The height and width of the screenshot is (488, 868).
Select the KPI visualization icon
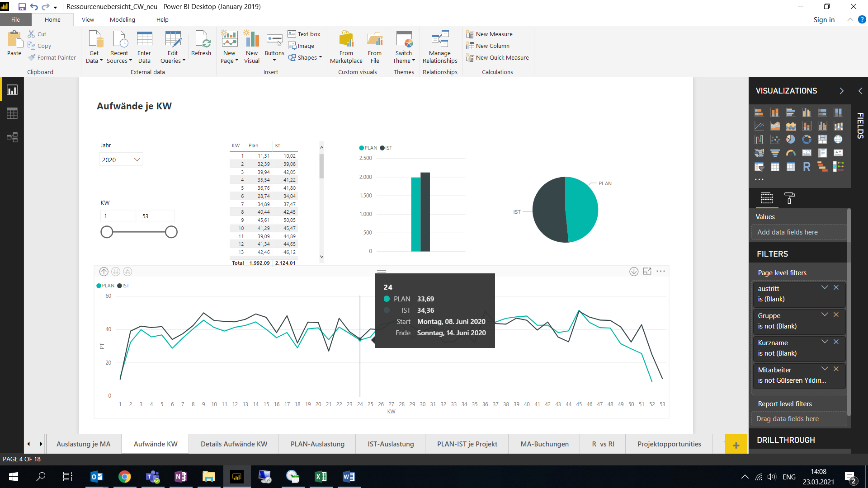coord(838,153)
